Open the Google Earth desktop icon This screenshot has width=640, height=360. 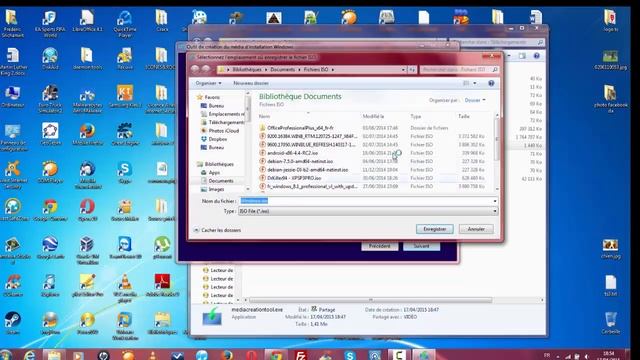[50, 248]
